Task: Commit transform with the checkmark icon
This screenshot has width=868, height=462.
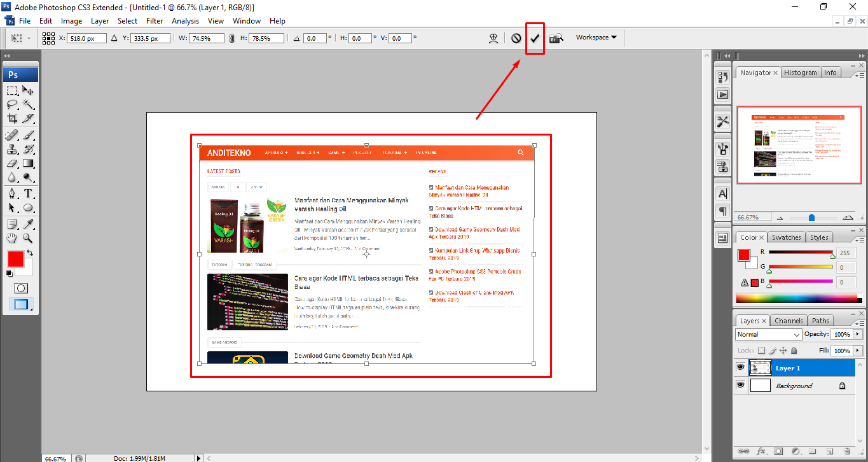Action: coord(535,38)
